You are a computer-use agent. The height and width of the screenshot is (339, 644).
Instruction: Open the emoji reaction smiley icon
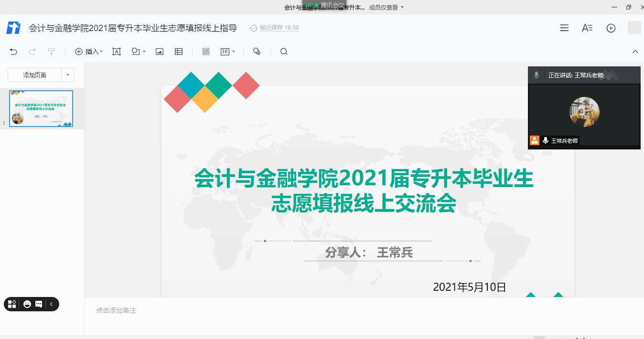click(x=27, y=304)
